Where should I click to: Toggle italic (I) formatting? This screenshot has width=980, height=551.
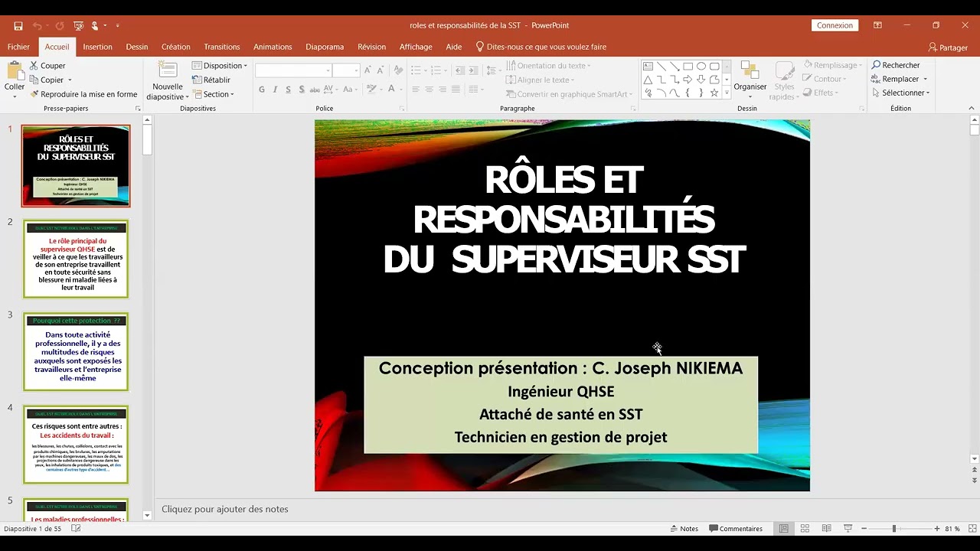(x=275, y=90)
